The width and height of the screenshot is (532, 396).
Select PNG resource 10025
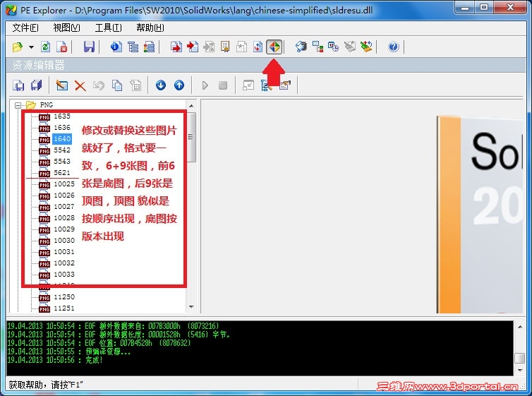point(64,184)
